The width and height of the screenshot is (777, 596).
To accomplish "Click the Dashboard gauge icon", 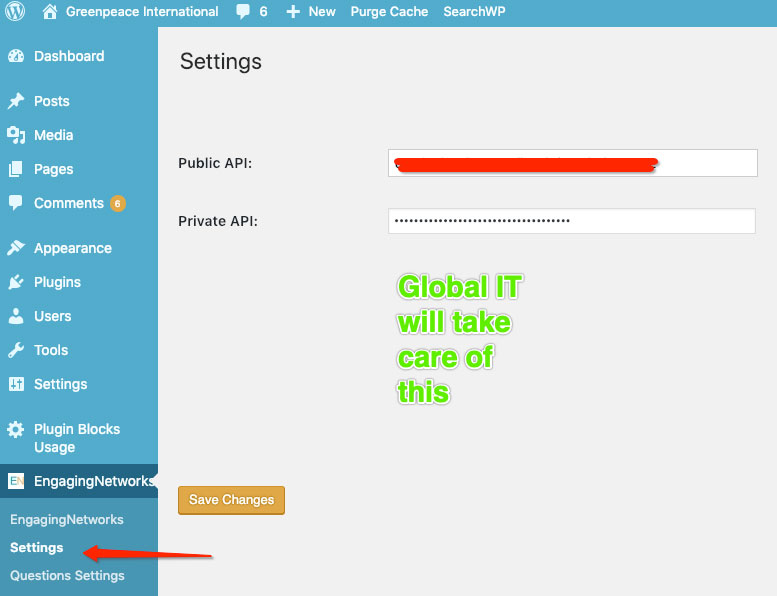I will [x=16, y=56].
